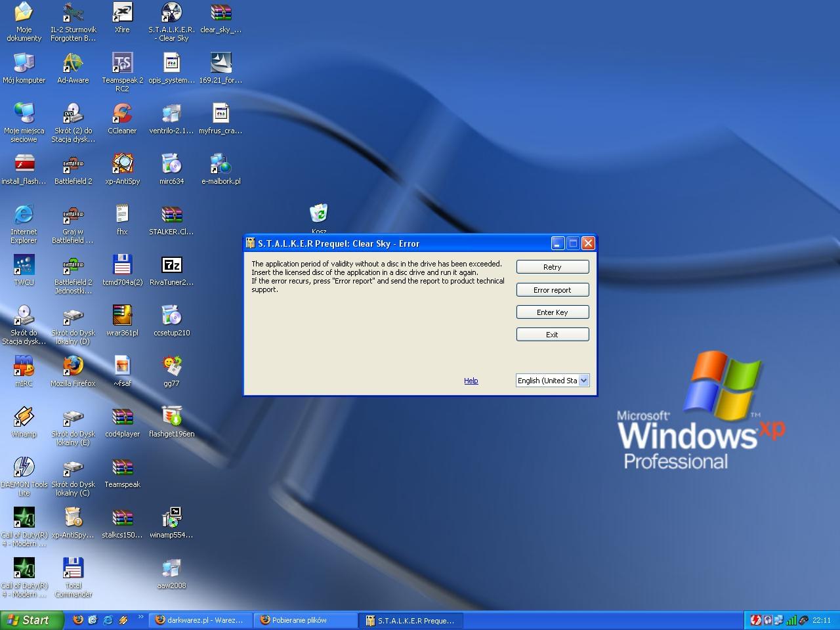Select the ventrilo-2.1 installer icon

click(x=171, y=119)
